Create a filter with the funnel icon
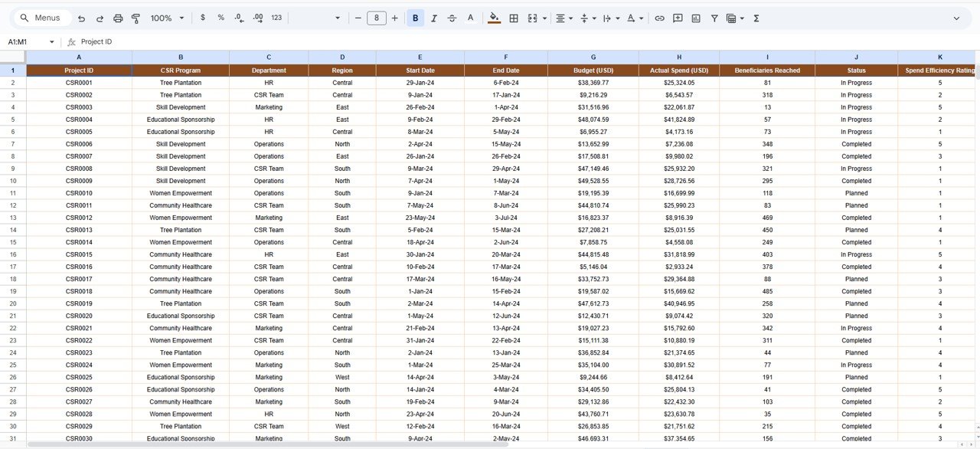 click(x=714, y=18)
